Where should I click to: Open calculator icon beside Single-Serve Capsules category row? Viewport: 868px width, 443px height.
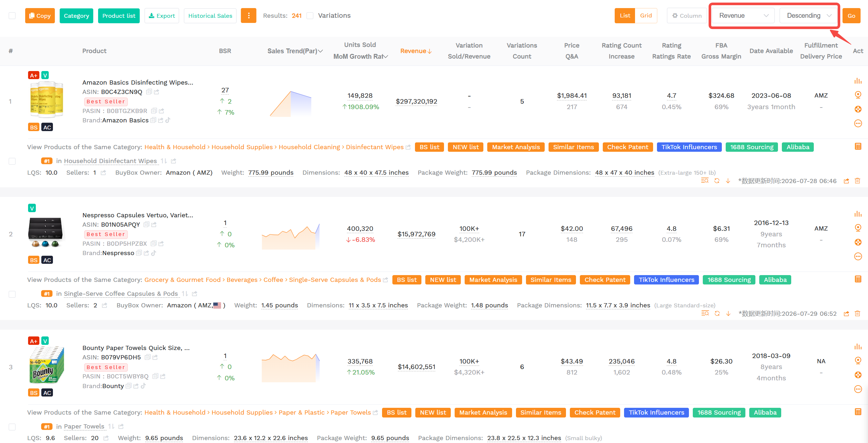(858, 279)
